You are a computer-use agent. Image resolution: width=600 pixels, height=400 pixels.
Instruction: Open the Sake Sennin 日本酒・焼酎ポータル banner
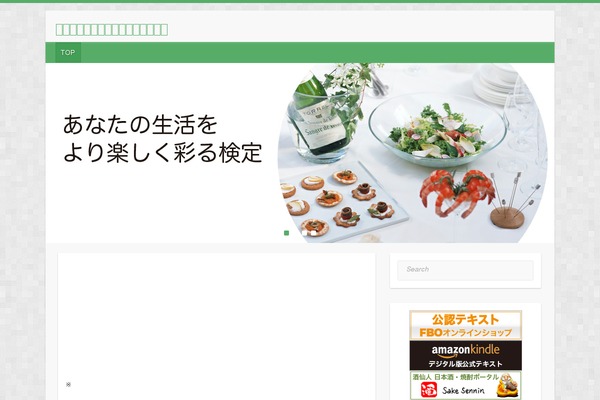click(466, 385)
